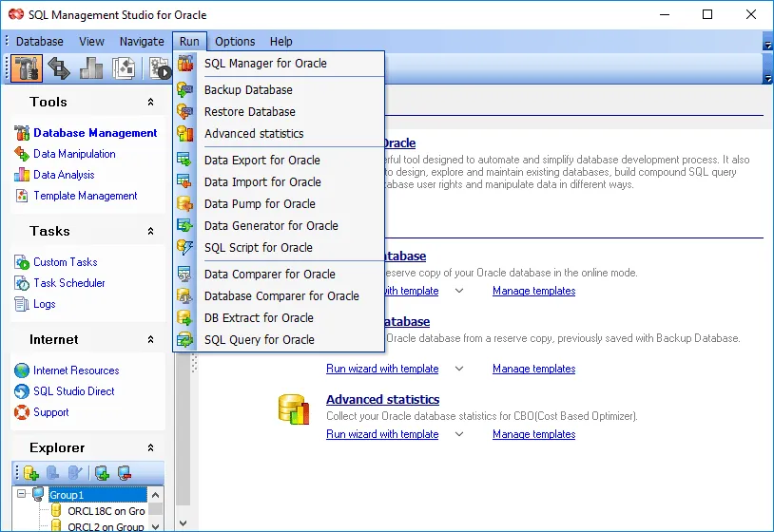
Task: Open the Logs sidebar link
Action: point(45,304)
